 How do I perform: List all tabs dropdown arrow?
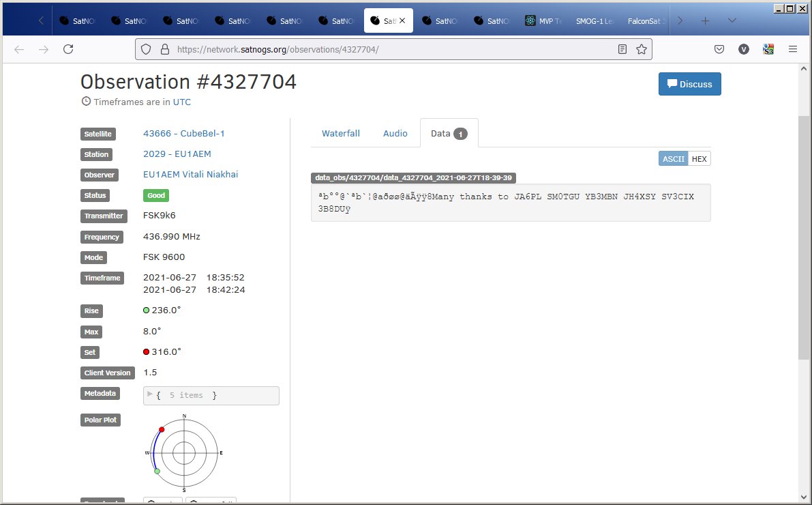coord(732,20)
